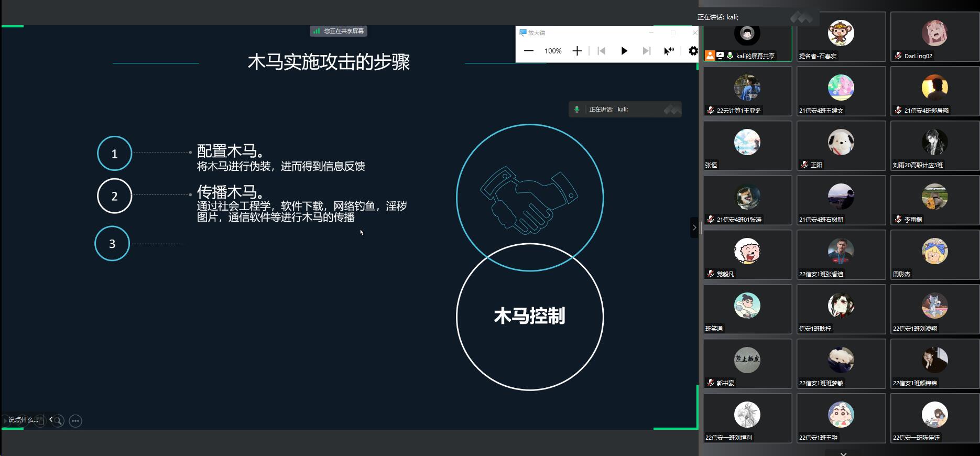Click the number 3 step circle on slide

pos(112,244)
